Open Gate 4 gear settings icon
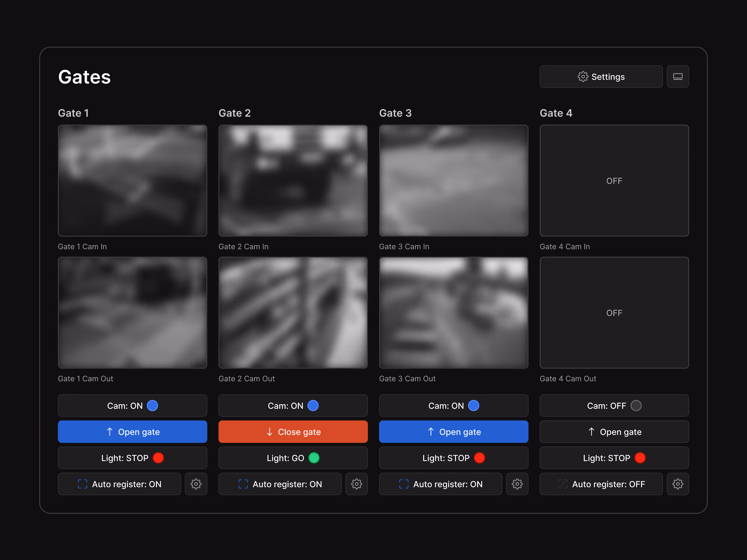Viewport: 747px width, 560px height. pyautogui.click(x=677, y=484)
